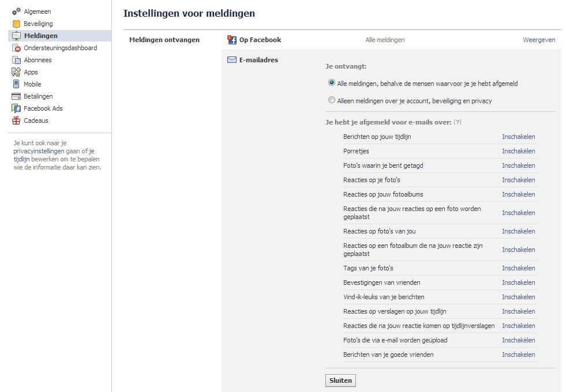Open the privacyinstellingen link

click(x=39, y=151)
